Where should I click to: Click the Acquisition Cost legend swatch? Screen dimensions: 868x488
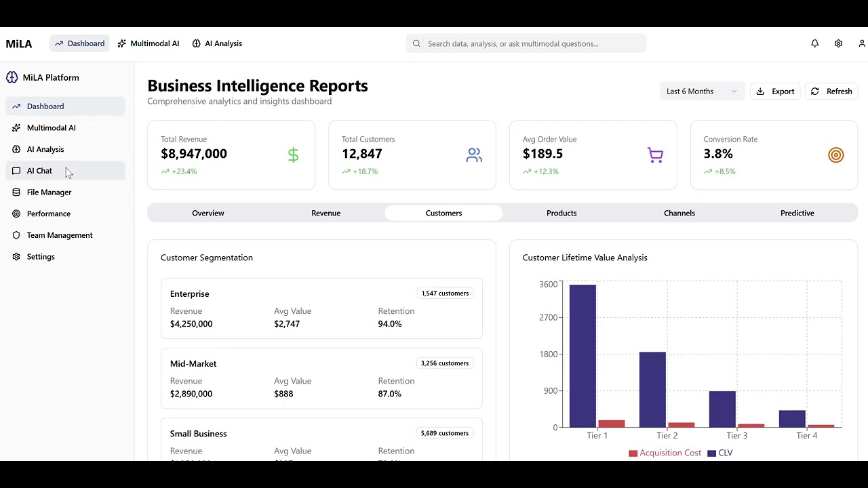[x=633, y=453]
